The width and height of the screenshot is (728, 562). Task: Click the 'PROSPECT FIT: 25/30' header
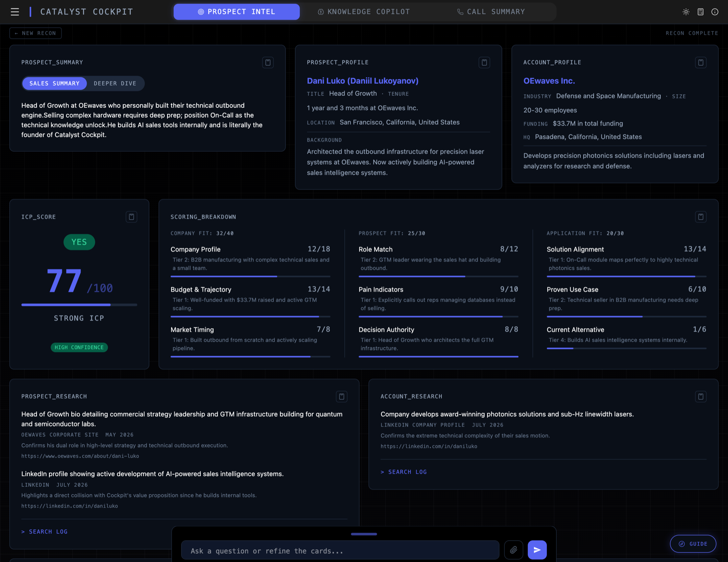392,233
